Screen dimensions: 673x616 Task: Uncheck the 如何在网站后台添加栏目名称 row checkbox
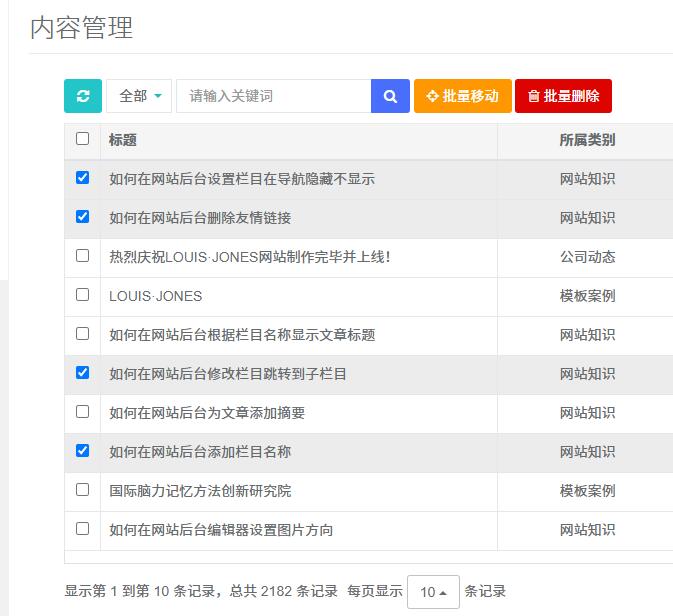[x=82, y=451]
